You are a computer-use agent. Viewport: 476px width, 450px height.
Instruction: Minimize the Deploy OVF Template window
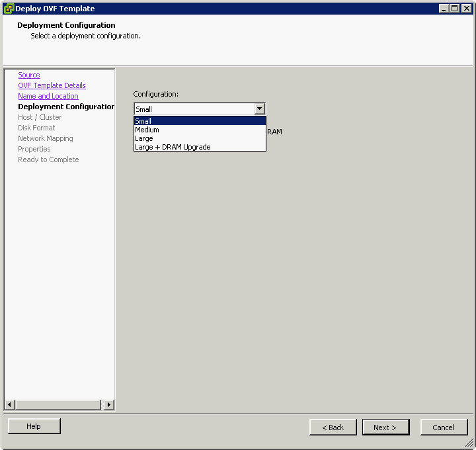[444, 9]
